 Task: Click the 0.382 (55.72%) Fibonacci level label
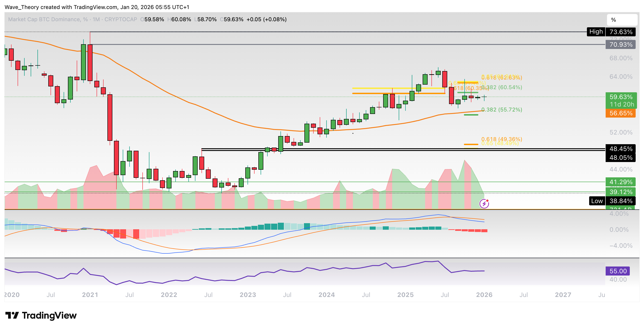501,110
